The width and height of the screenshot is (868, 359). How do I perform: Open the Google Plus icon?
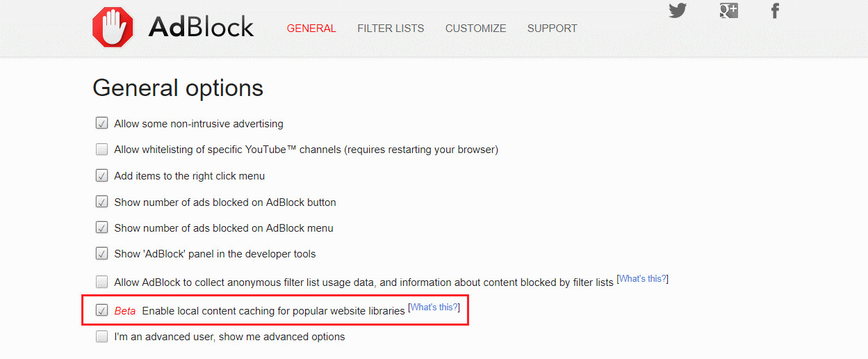(x=728, y=10)
